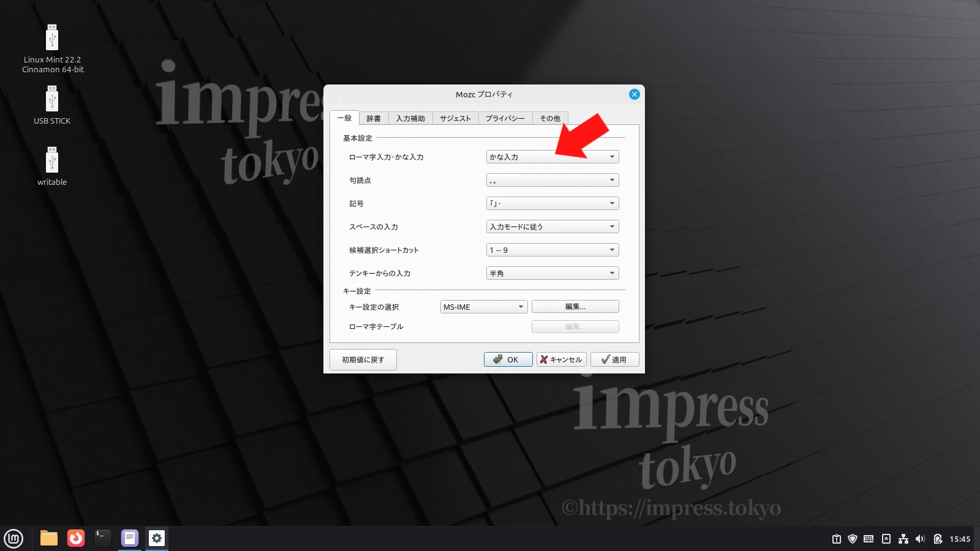Expand the 句読点 punctuation dropdown
Image resolution: width=980 pixels, height=551 pixels.
pos(552,180)
